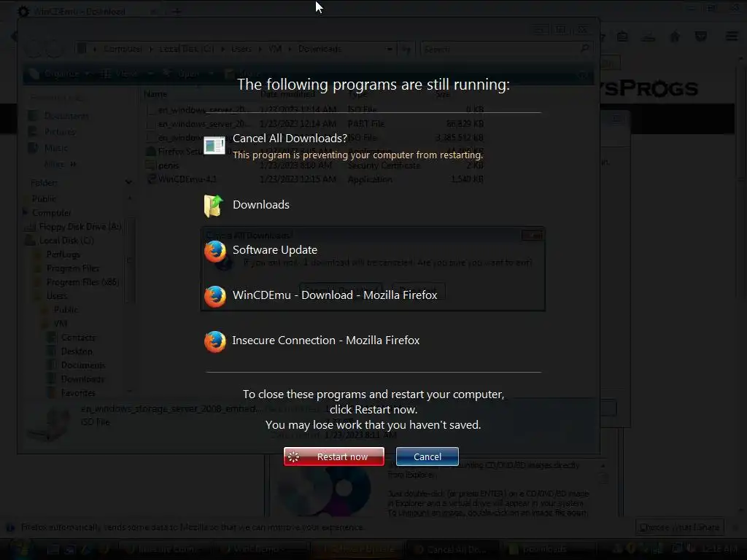Click the Downloads folder icon in running list
Image resolution: width=747 pixels, height=560 pixels.
point(214,205)
